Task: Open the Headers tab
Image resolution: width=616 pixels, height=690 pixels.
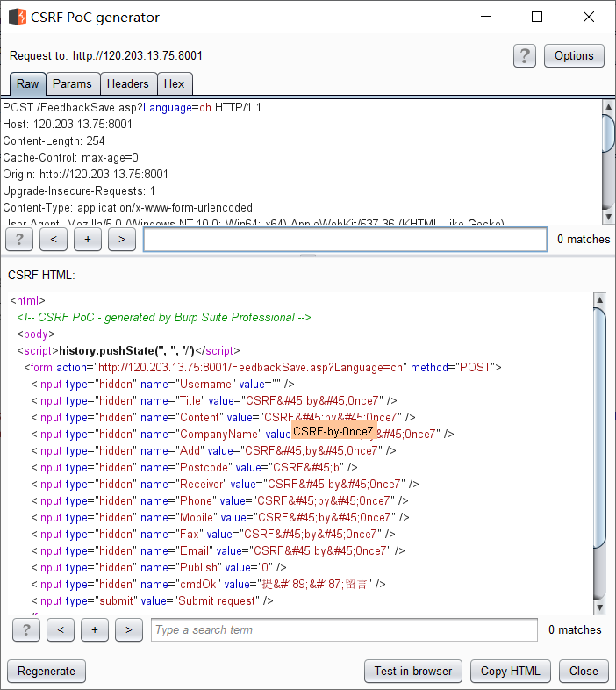Action: [x=128, y=83]
